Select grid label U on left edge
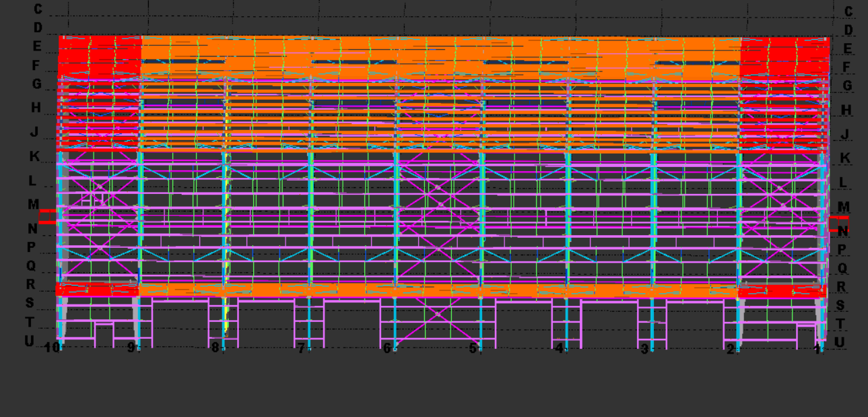 pos(29,341)
